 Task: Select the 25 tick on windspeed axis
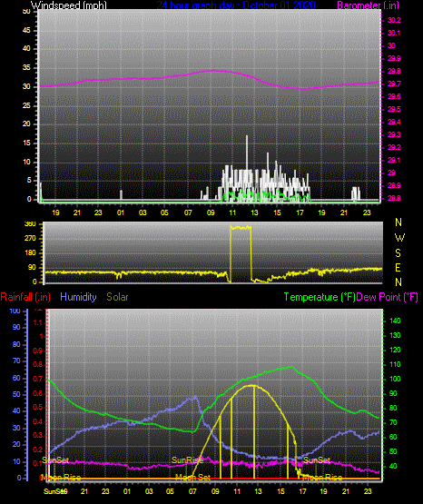tap(26, 105)
